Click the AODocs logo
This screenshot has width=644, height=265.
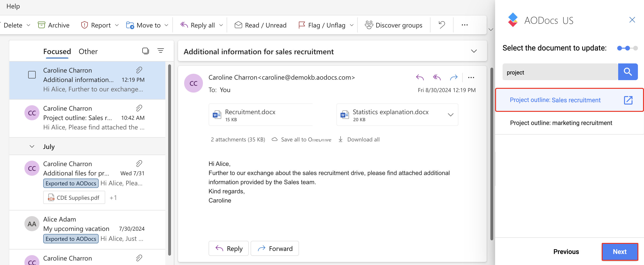click(512, 20)
